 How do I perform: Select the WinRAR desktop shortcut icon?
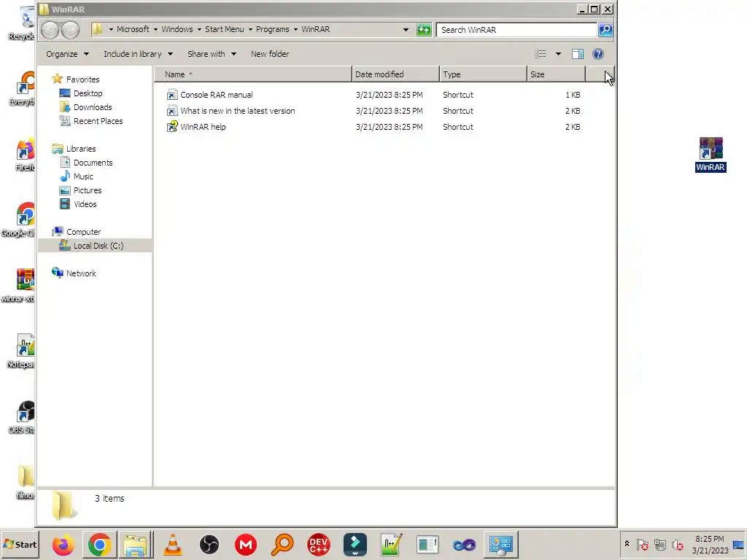coord(711,155)
